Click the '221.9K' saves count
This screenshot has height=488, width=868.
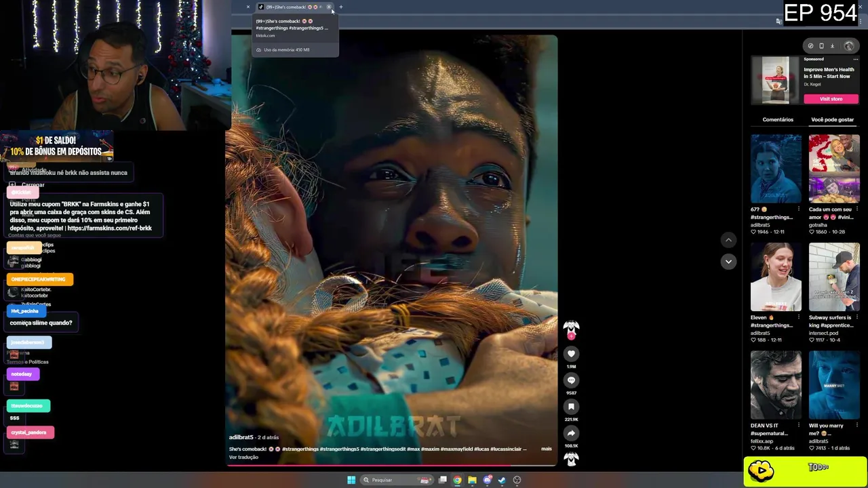(571, 420)
